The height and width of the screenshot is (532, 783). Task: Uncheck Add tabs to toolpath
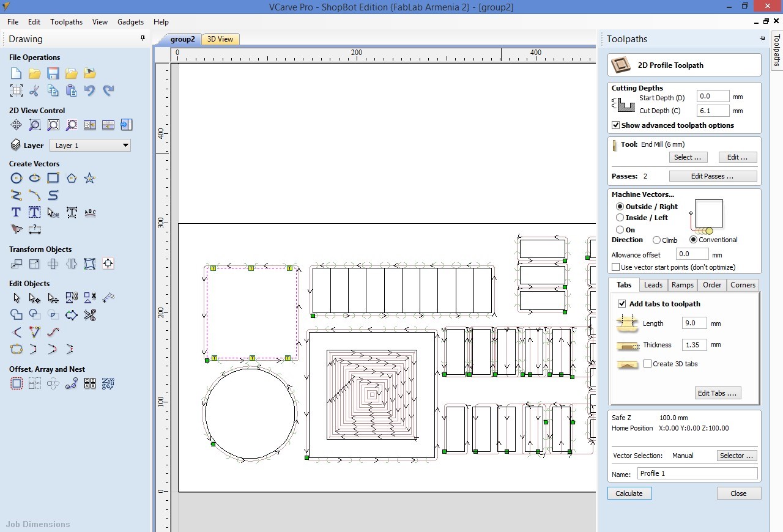(x=622, y=304)
